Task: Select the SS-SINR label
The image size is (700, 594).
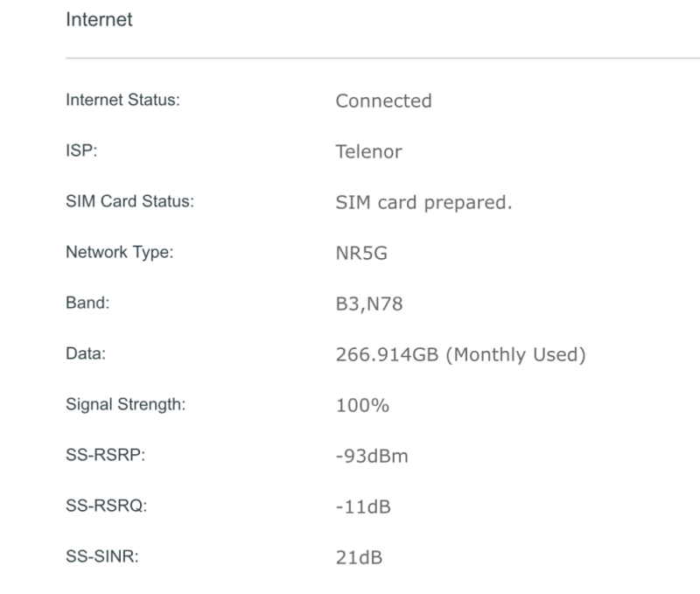Action: (x=102, y=556)
